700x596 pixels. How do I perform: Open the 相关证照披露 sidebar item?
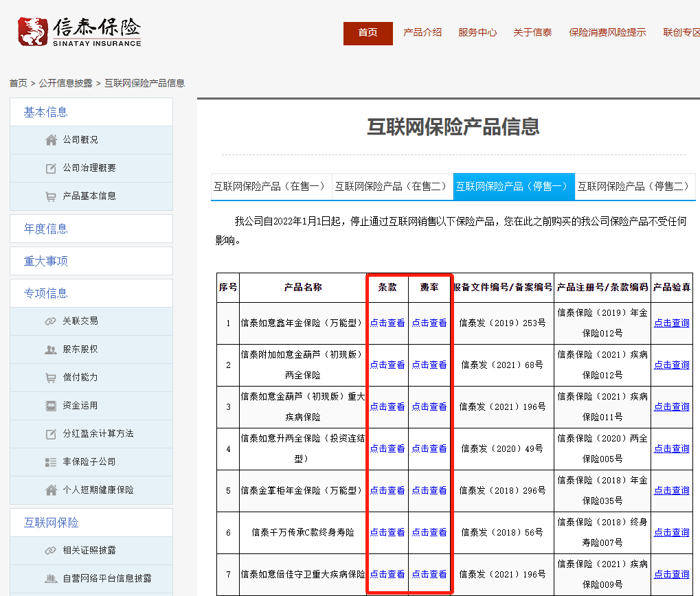[x=91, y=551]
